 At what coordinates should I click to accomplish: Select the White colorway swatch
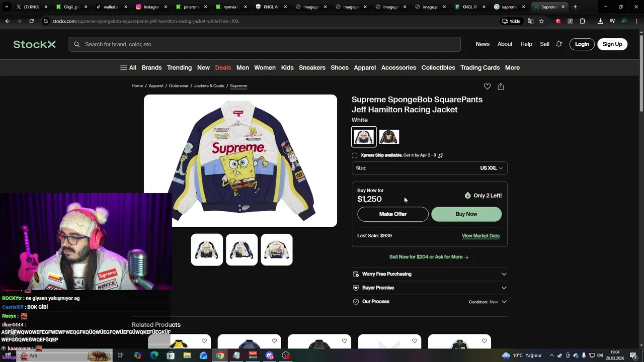(364, 137)
